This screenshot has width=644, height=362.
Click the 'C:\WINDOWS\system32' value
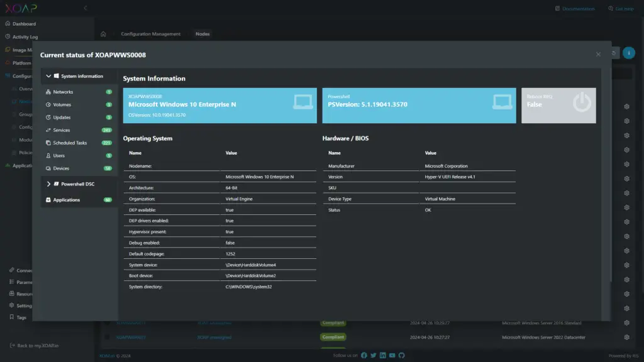[x=248, y=287]
